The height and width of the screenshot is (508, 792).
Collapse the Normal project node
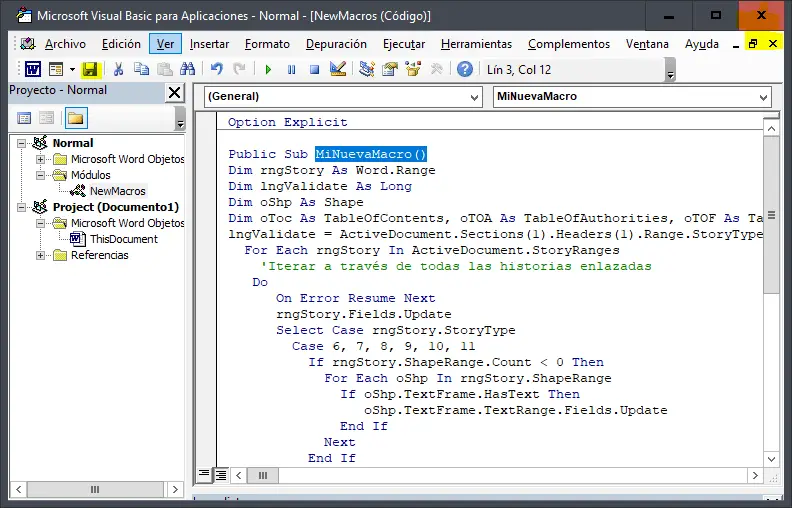coord(21,143)
